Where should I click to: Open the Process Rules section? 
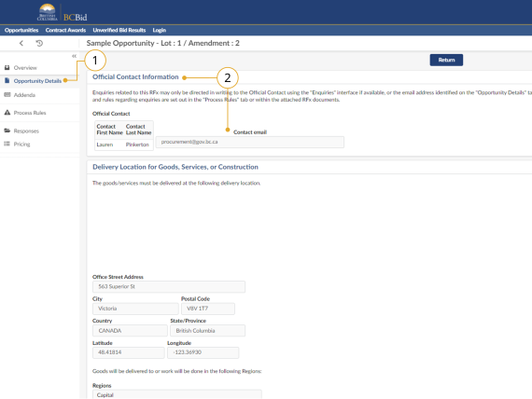click(30, 113)
